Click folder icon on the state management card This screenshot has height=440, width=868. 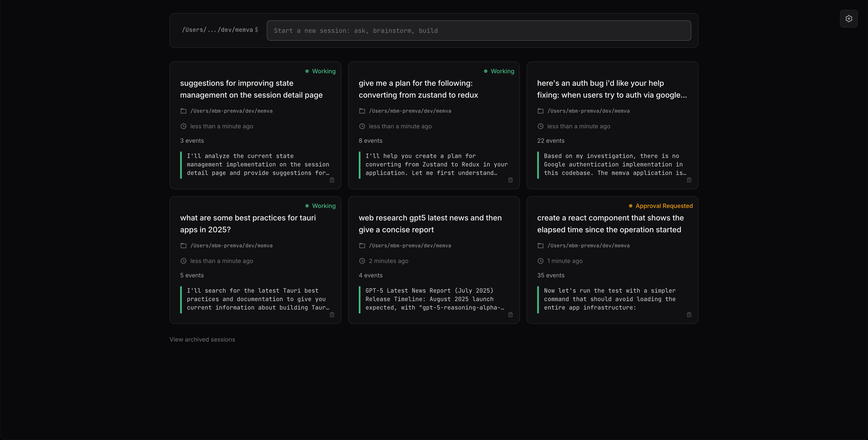tap(183, 111)
